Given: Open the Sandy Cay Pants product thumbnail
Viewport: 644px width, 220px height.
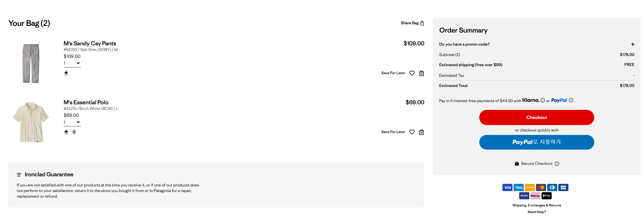Looking at the screenshot, I should [x=31, y=63].
